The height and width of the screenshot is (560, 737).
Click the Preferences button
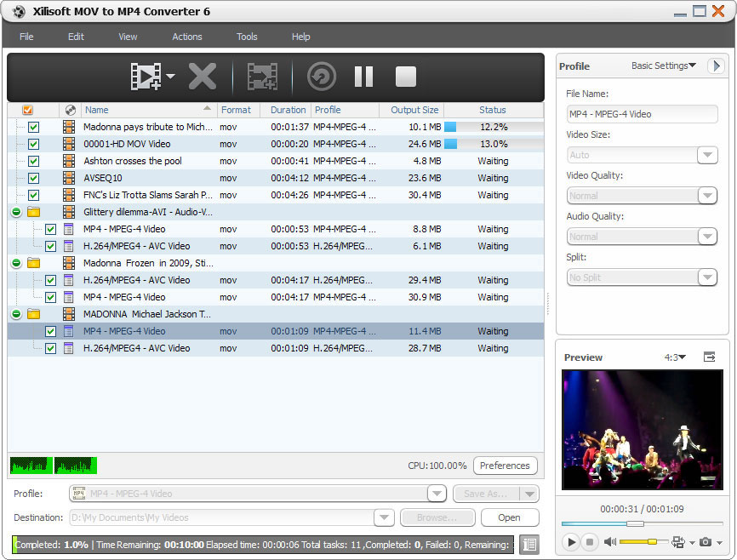505,466
